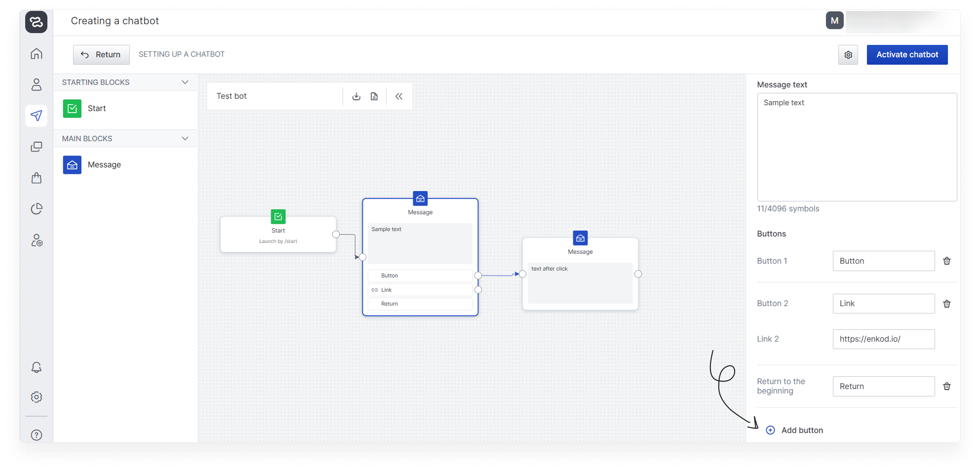Select the Message block in the palette
The width and height of the screenshot is (980, 472).
[x=104, y=165]
